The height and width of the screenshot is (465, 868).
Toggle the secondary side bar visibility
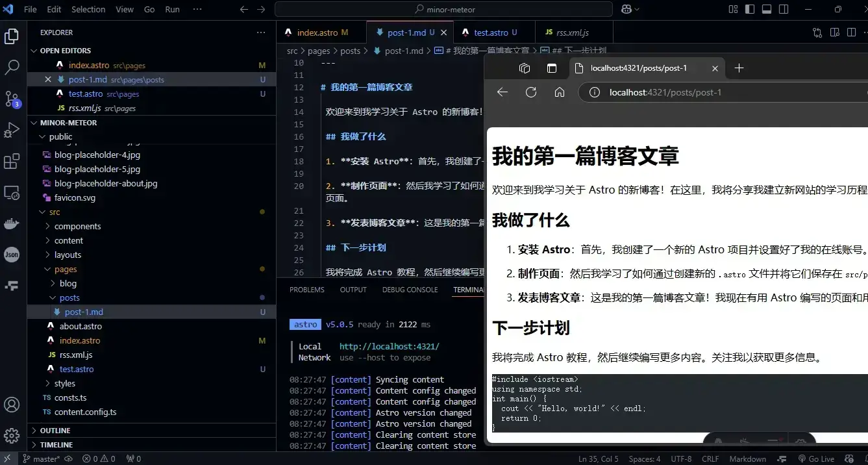pos(784,9)
